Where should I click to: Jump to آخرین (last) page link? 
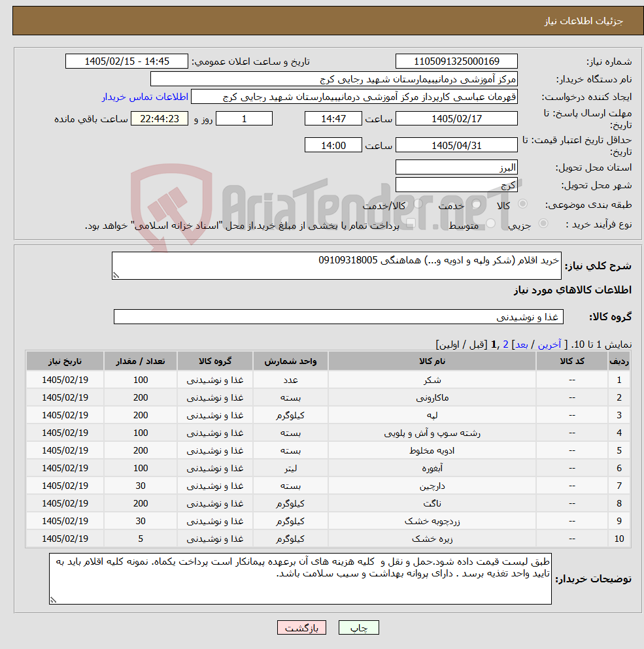click(x=549, y=344)
